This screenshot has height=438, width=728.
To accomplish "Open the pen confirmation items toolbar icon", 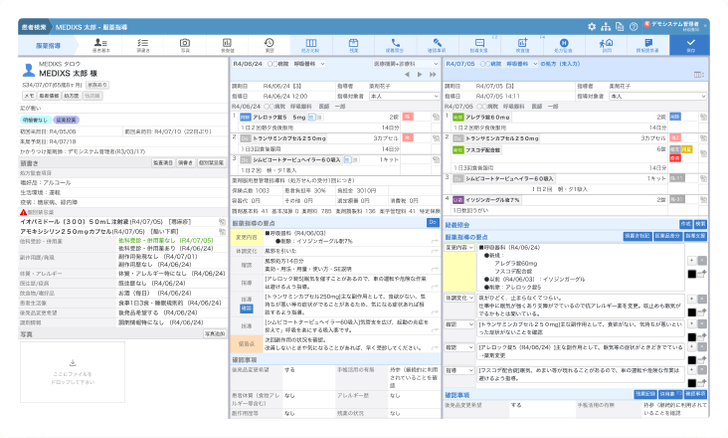I will tap(437, 45).
